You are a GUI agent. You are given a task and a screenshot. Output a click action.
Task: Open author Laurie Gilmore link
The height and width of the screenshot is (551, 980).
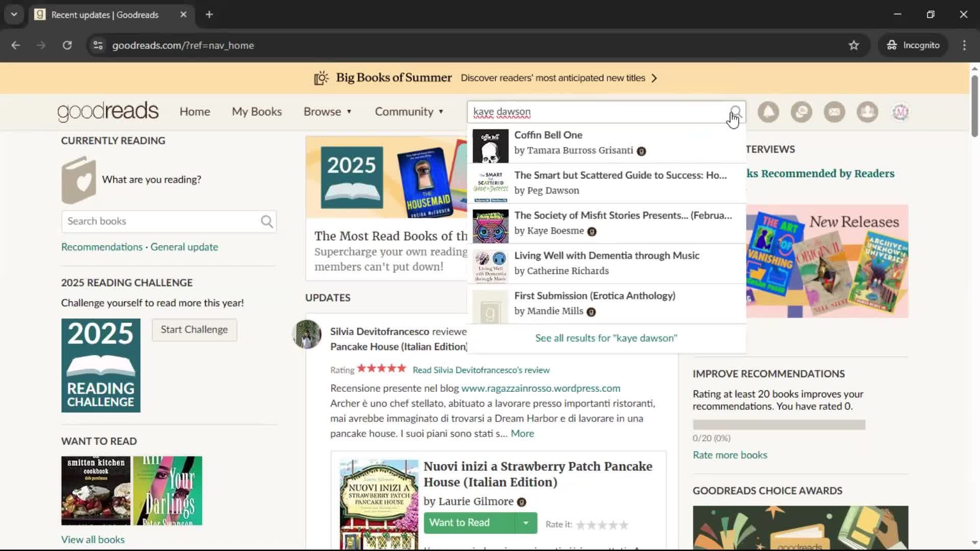click(x=476, y=502)
